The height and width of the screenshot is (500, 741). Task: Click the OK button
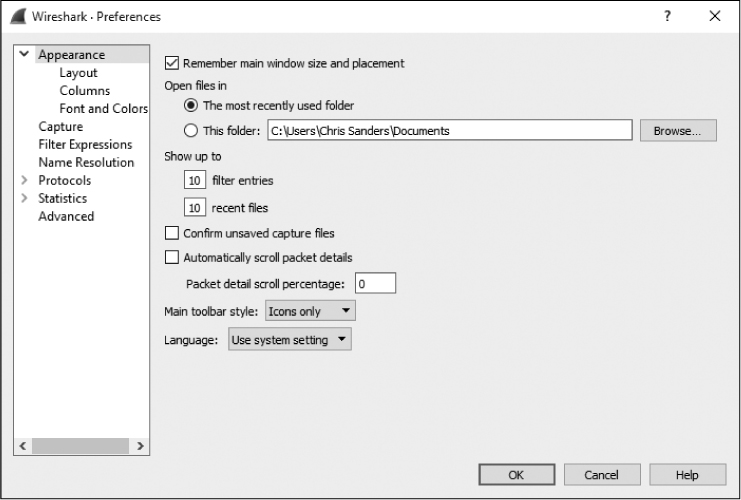pyautogui.click(x=517, y=474)
